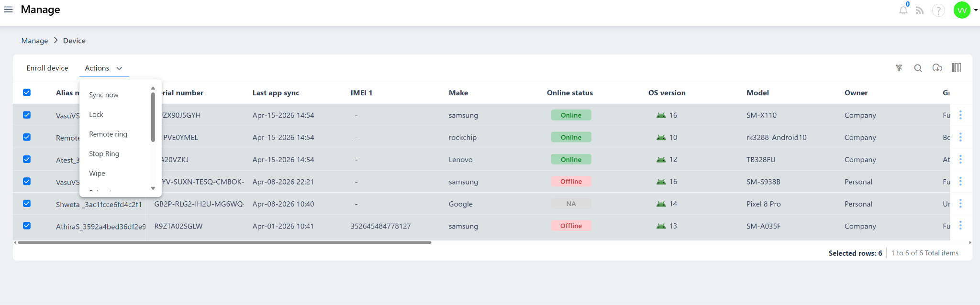
Task: Sort by OS version column
Action: 667,93
